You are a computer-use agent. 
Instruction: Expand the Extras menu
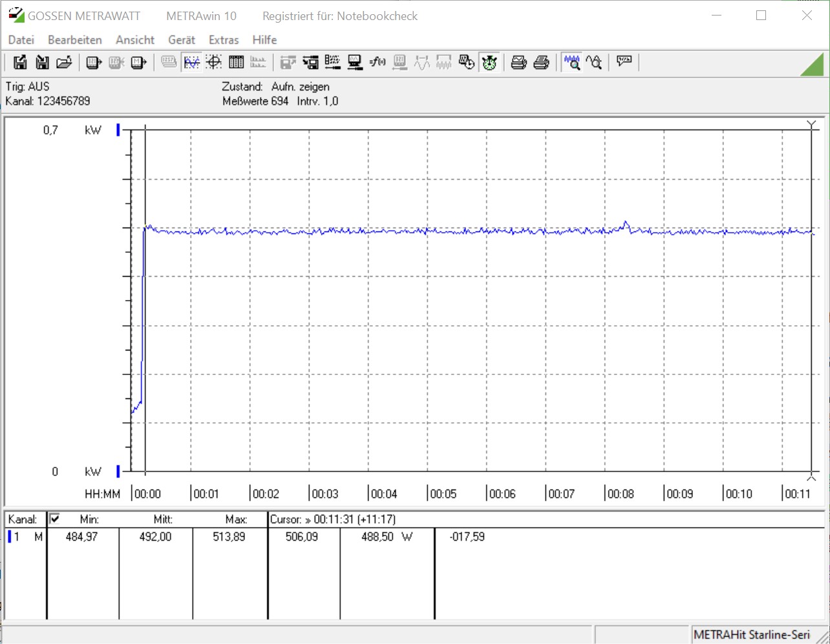(x=223, y=40)
